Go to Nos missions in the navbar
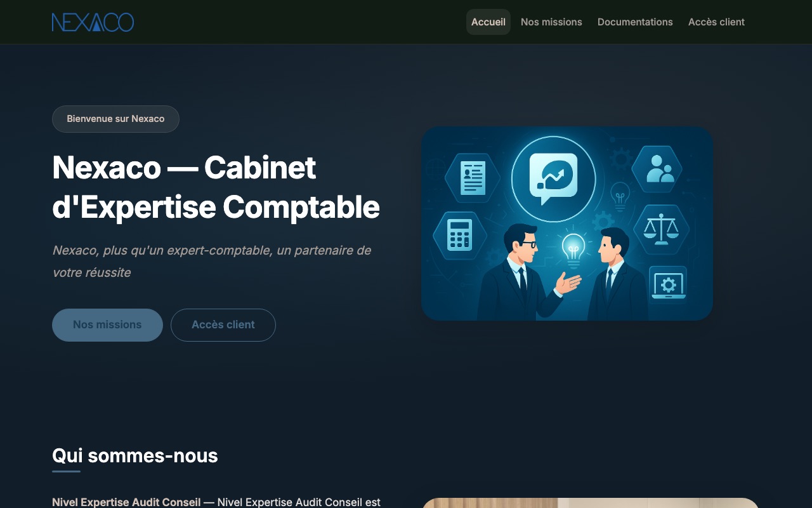This screenshot has width=812, height=508. click(551, 22)
